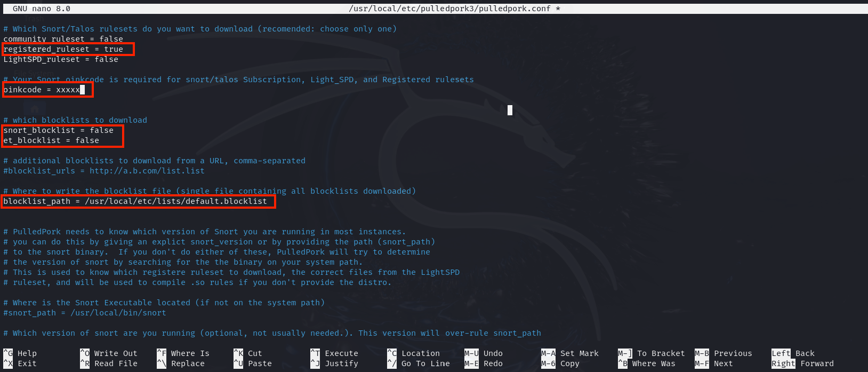
Task: Click the ^G Help shortcut
Action: [20, 353]
